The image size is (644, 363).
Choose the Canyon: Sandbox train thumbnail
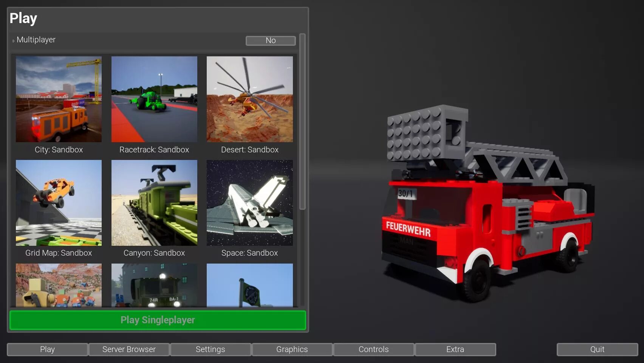154,203
